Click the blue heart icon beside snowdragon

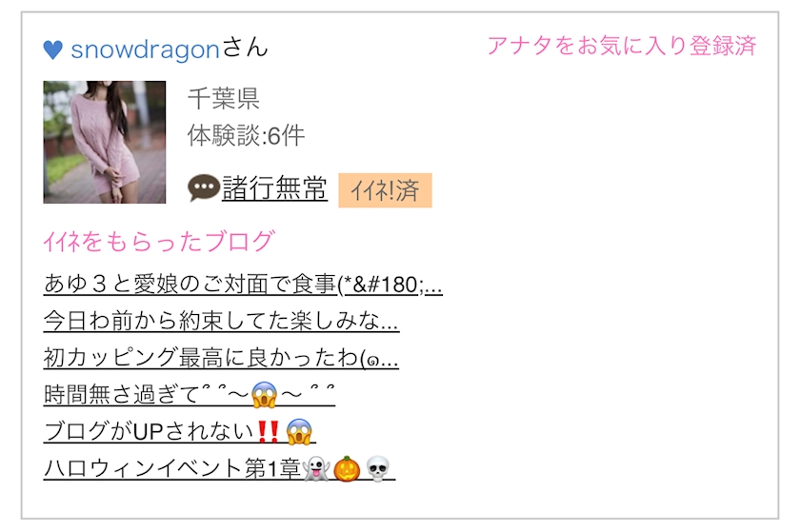[52, 50]
